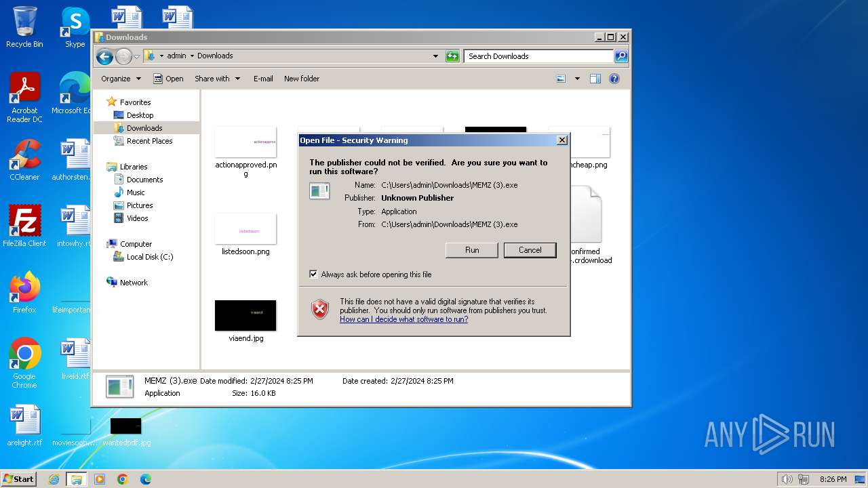Viewport: 868px width, 488px height.
Task: Change the view with the view icon
Action: point(561,79)
